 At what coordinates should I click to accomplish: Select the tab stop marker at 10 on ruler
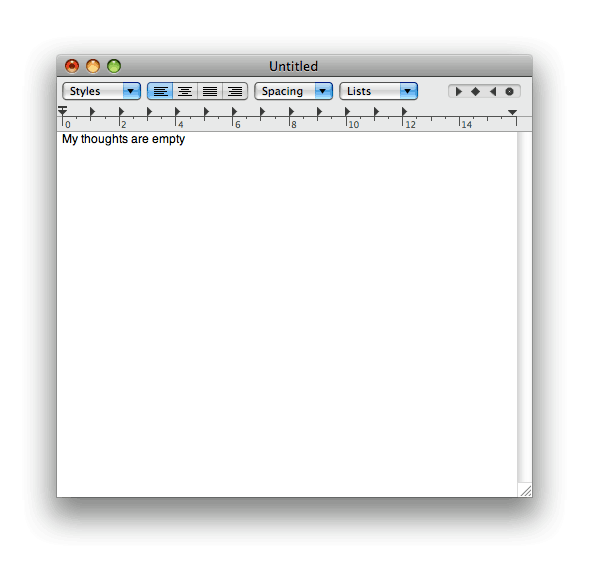coord(347,111)
